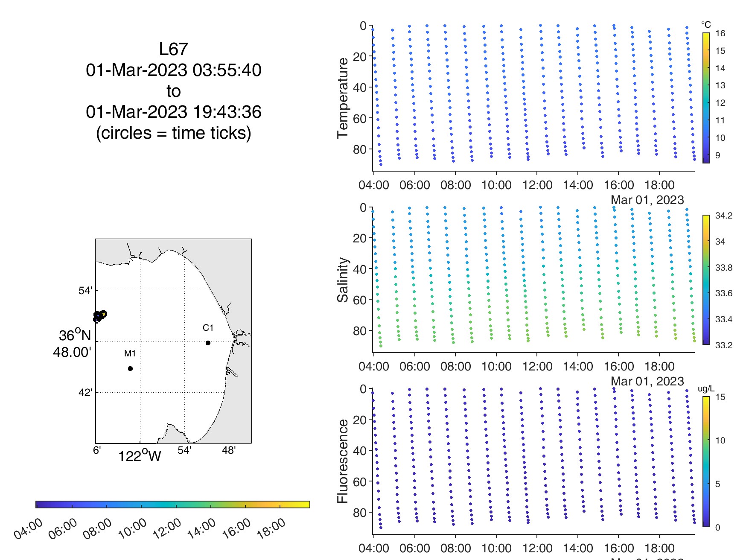Viewport: 746px width, 560px height.
Task: Click depth tick 40 on Salinity axis
Action: click(x=360, y=269)
